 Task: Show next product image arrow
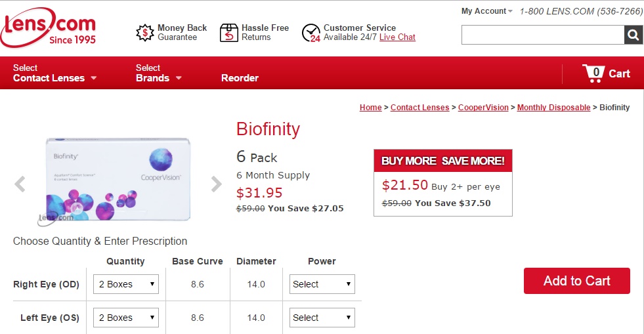tap(216, 184)
